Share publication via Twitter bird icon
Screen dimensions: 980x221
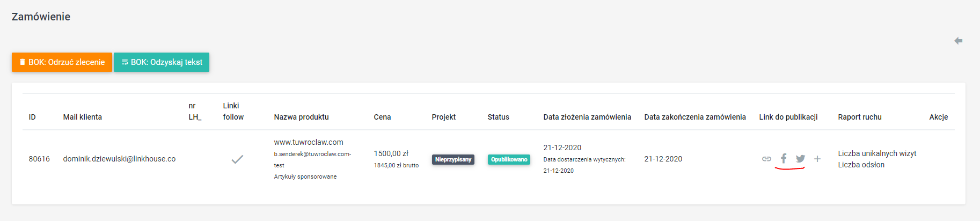(800, 159)
